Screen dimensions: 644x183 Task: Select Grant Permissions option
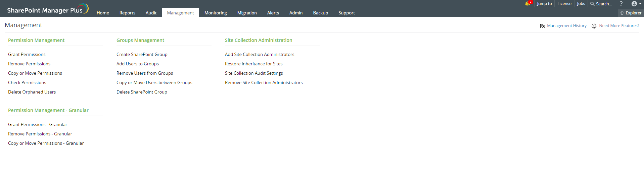point(27,54)
